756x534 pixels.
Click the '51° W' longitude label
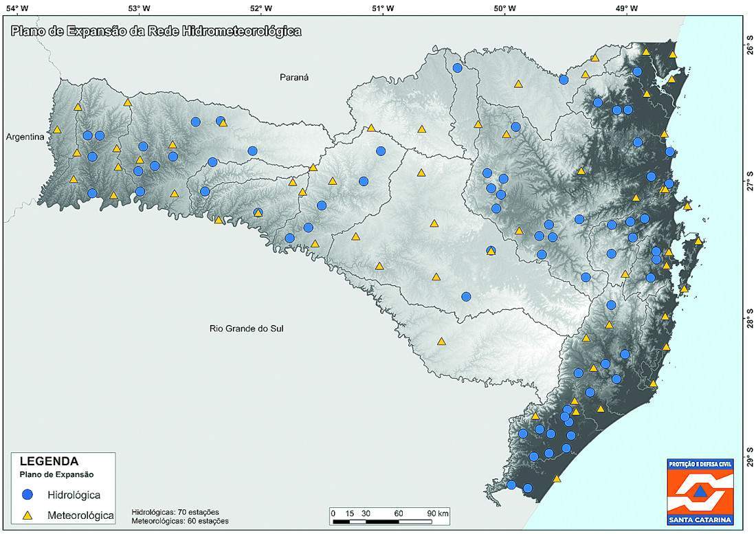(x=383, y=9)
